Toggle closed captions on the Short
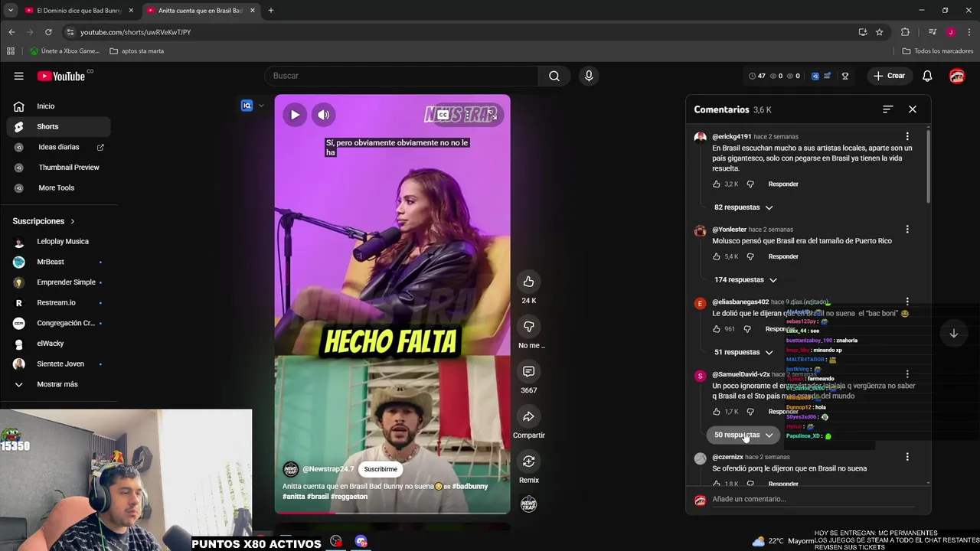Screen dimensions: 980x551 pos(443,115)
